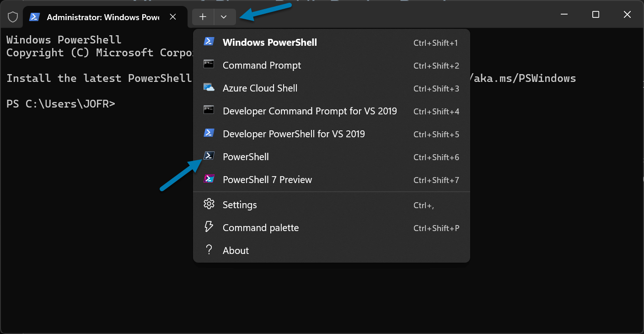Image resolution: width=644 pixels, height=334 pixels.
Task: Click the Azure Cloud Shell icon
Action: pos(209,87)
